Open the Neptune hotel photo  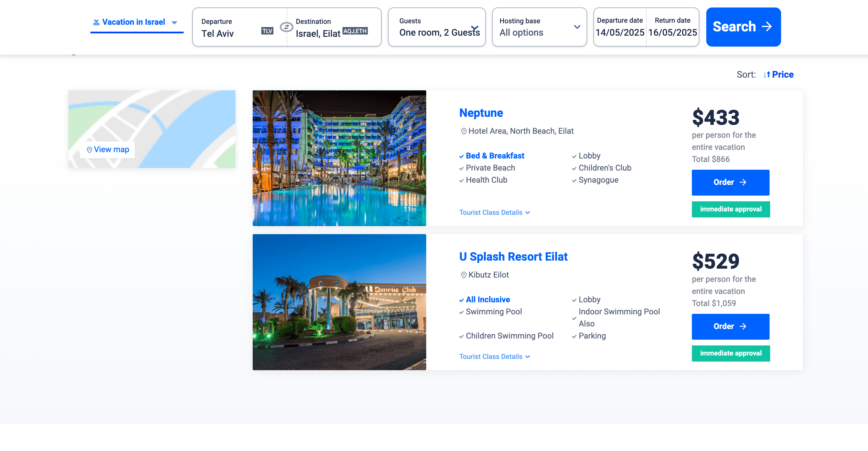click(339, 158)
